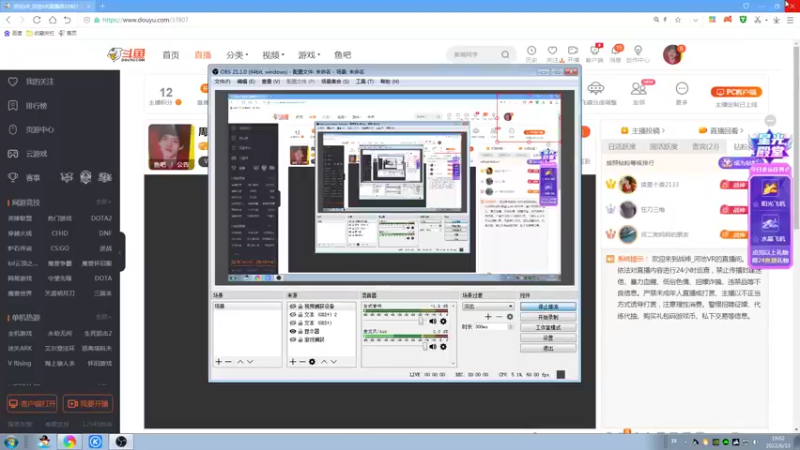Image resolution: width=800 pixels, height=450 pixels.
Task: Open source properties gear in sources panel
Action: pyautogui.click(x=312, y=362)
